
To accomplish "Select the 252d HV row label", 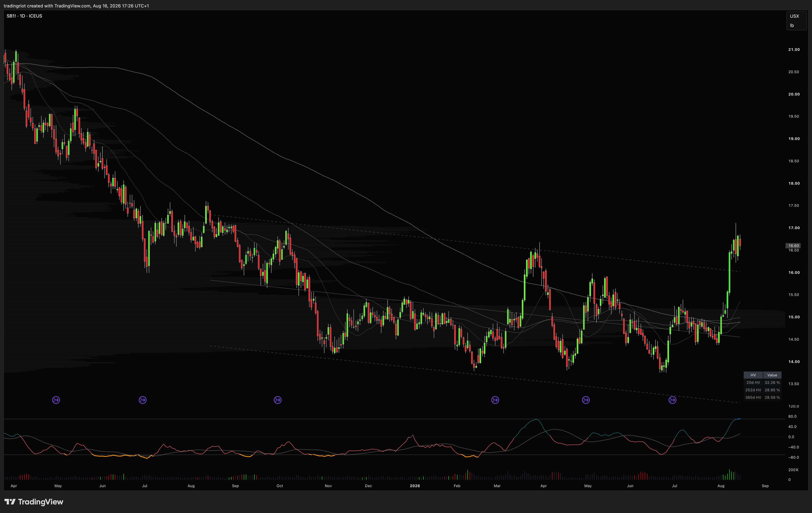I will click(753, 390).
